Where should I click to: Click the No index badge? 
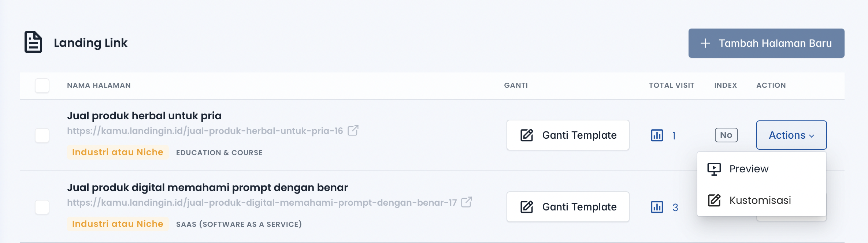(x=726, y=135)
